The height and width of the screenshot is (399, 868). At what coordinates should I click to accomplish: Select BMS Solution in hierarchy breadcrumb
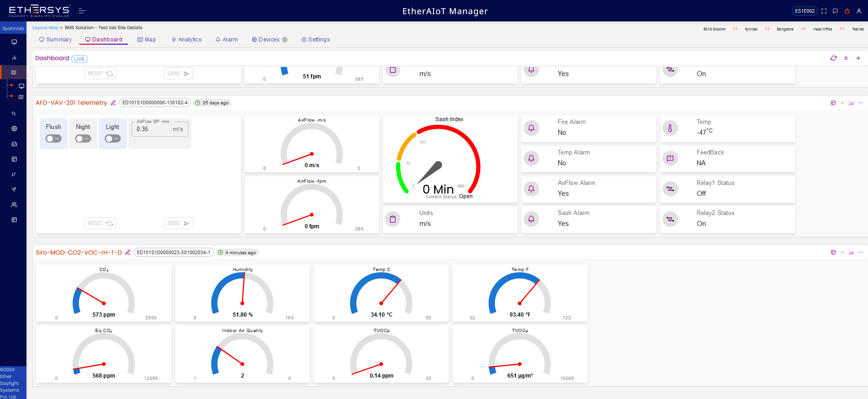pyautogui.click(x=715, y=29)
